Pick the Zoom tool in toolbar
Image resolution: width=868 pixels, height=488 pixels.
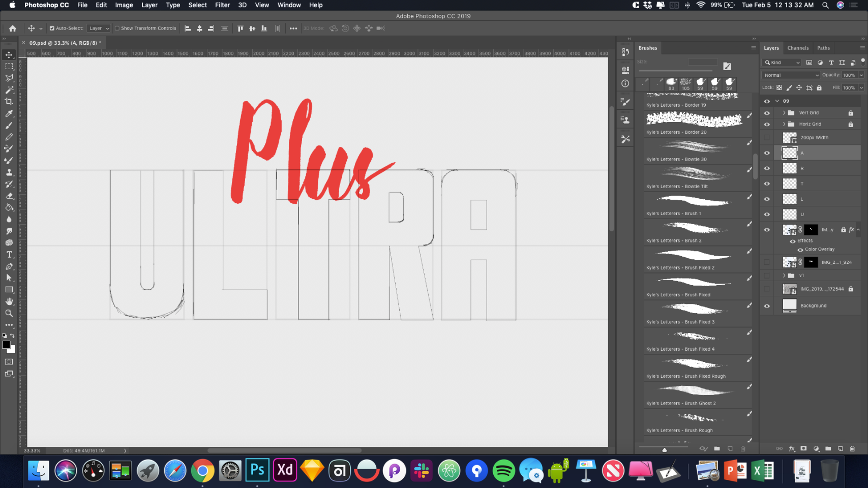coord(9,313)
